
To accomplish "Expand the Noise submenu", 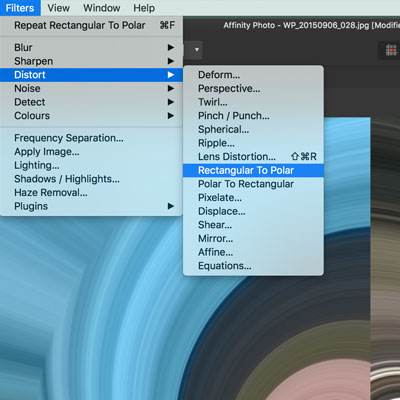I will (91, 88).
